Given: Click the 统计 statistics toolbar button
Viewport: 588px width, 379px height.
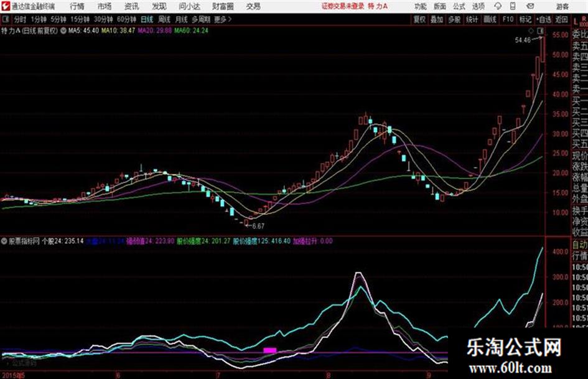Looking at the screenshot, I should (x=472, y=19).
